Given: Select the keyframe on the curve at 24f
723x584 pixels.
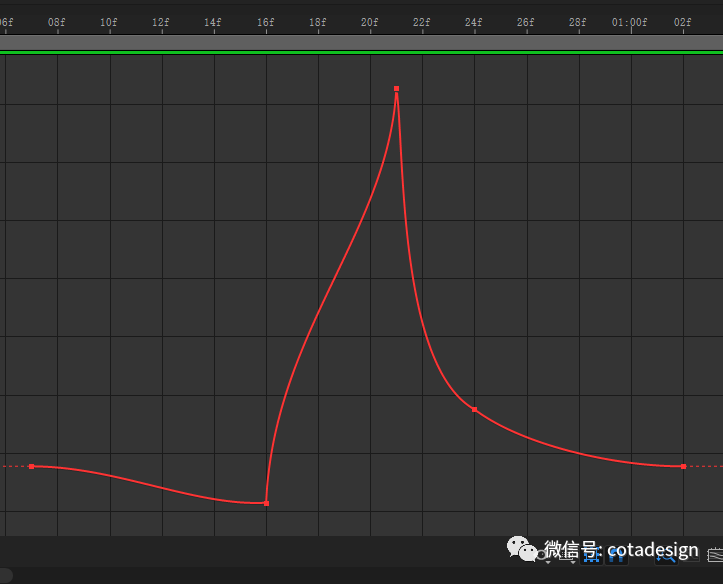Looking at the screenshot, I should [474, 409].
